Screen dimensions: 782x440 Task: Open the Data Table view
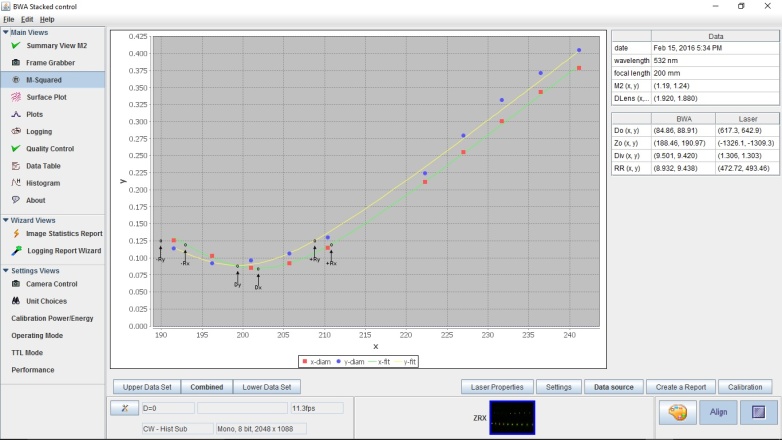[x=43, y=166]
